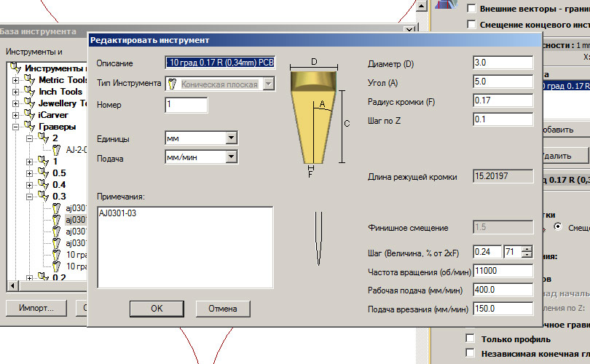
Task: Click the folder icon of group 0.3
Action: coord(43,197)
